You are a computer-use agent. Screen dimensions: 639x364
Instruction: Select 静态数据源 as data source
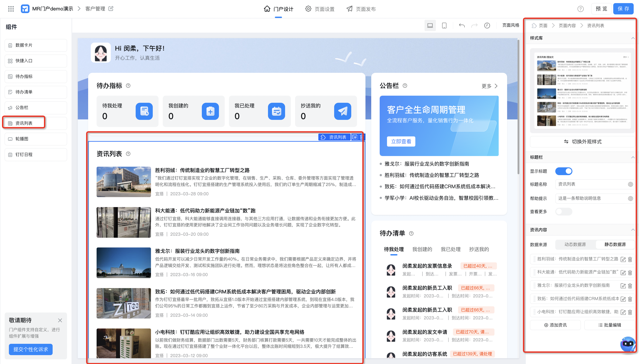pos(615,245)
